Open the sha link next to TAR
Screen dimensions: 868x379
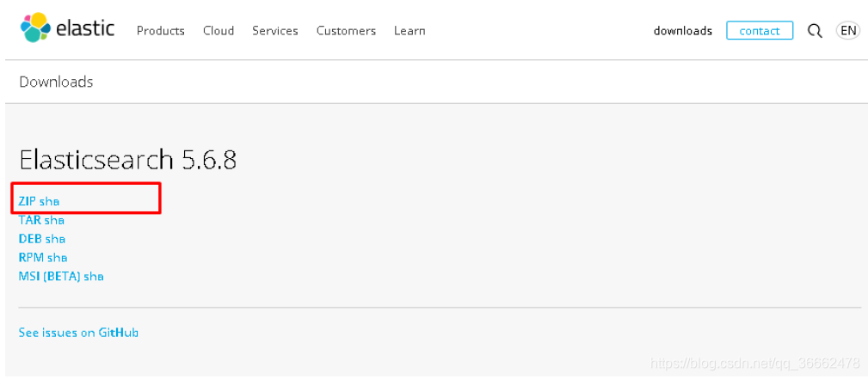point(54,220)
